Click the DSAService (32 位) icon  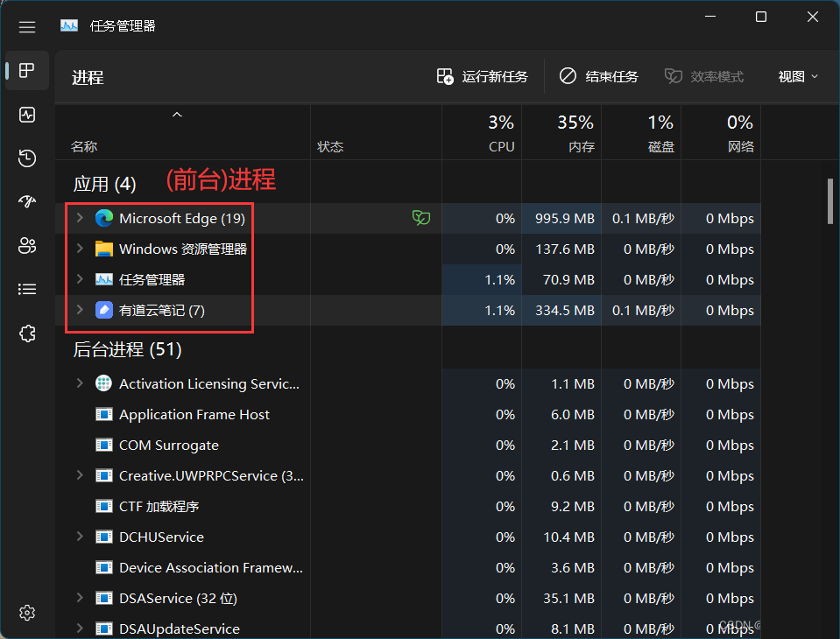point(104,598)
